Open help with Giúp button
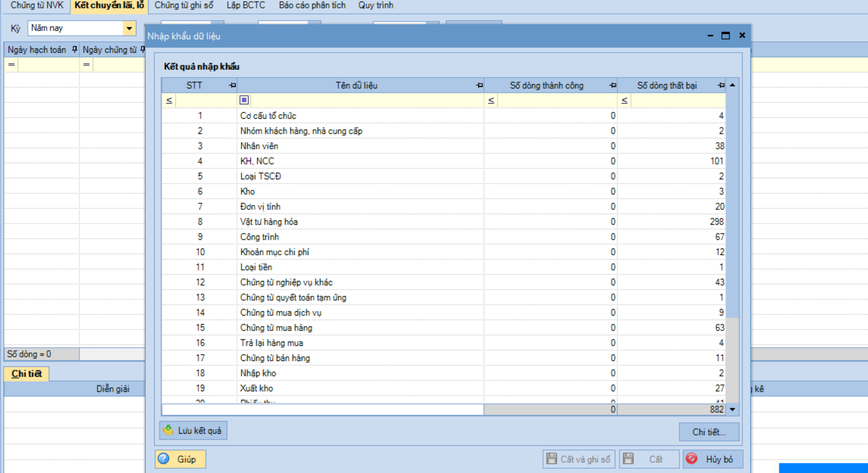Image resolution: width=868 pixels, height=473 pixels. (x=180, y=459)
